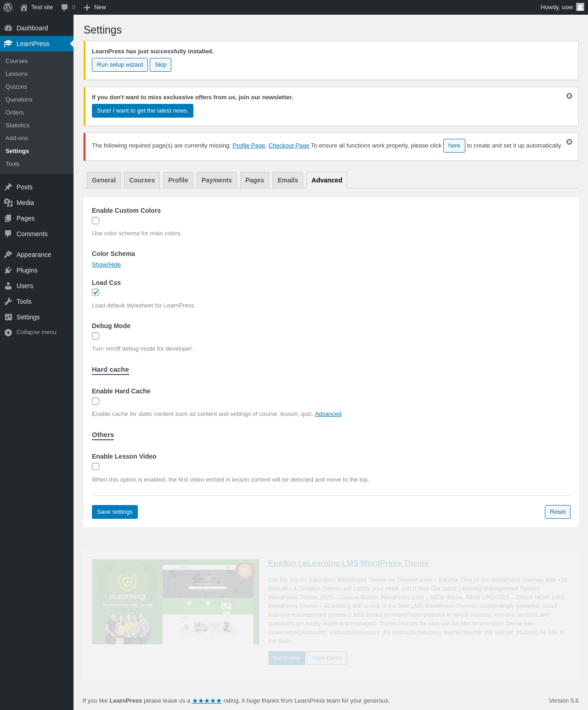Click the sidebar Pages icon
This screenshot has width=588, height=710.
tap(8, 218)
